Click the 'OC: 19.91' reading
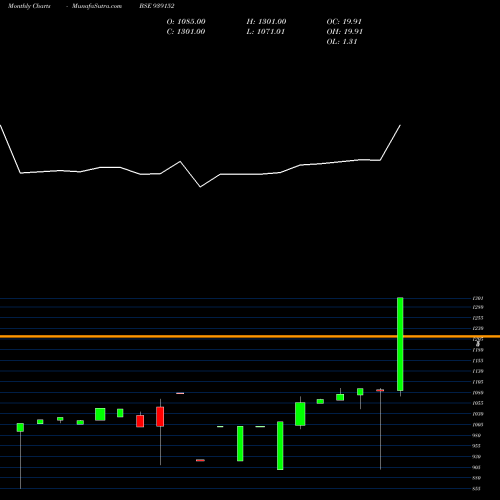Screen dimensions: 500x500 pyautogui.click(x=344, y=22)
